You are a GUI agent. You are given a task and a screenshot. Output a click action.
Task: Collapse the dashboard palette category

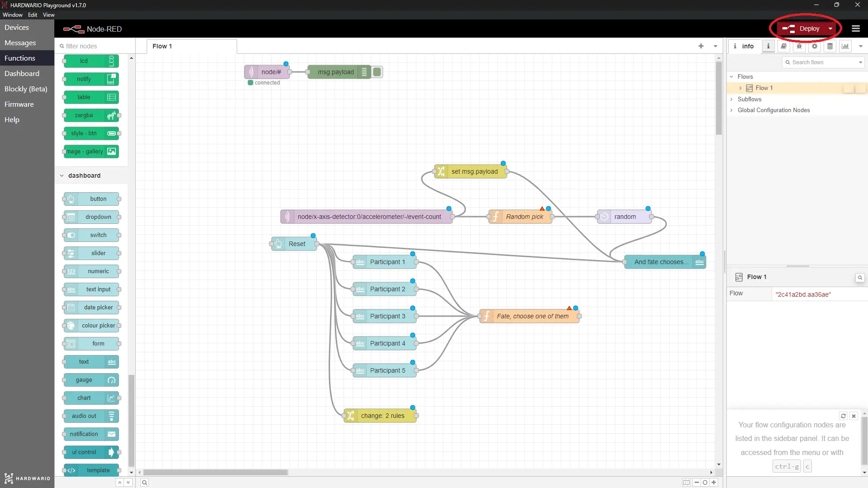(x=62, y=175)
